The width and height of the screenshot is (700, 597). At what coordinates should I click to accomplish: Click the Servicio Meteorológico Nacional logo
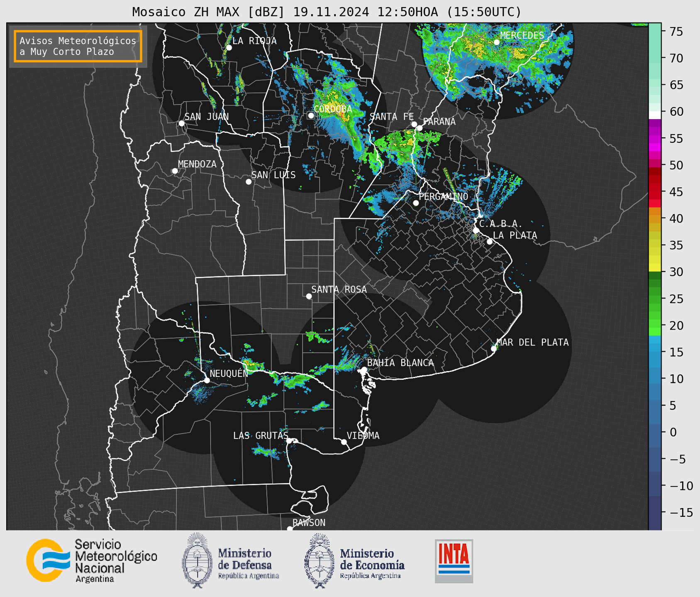(92, 560)
